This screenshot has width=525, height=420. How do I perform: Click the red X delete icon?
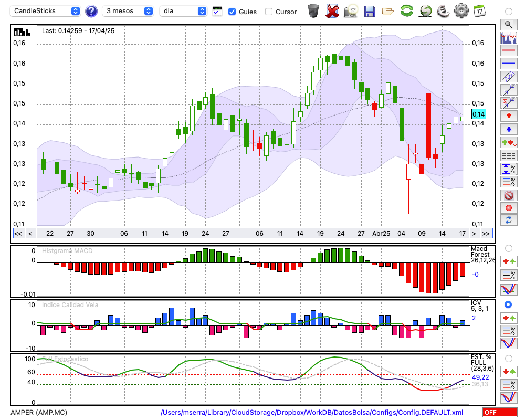pyautogui.click(x=332, y=11)
